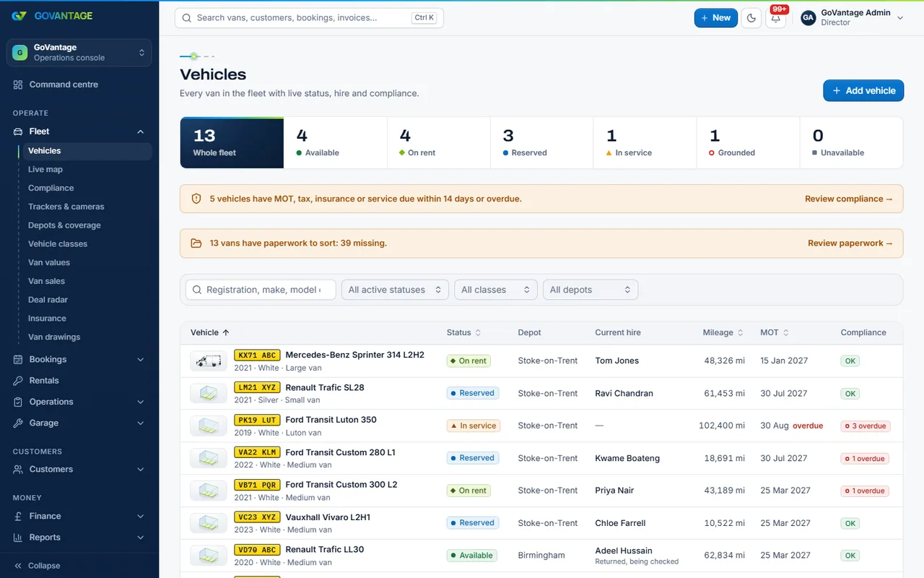
Task: Click the Reports bar chart icon
Action: (x=18, y=538)
